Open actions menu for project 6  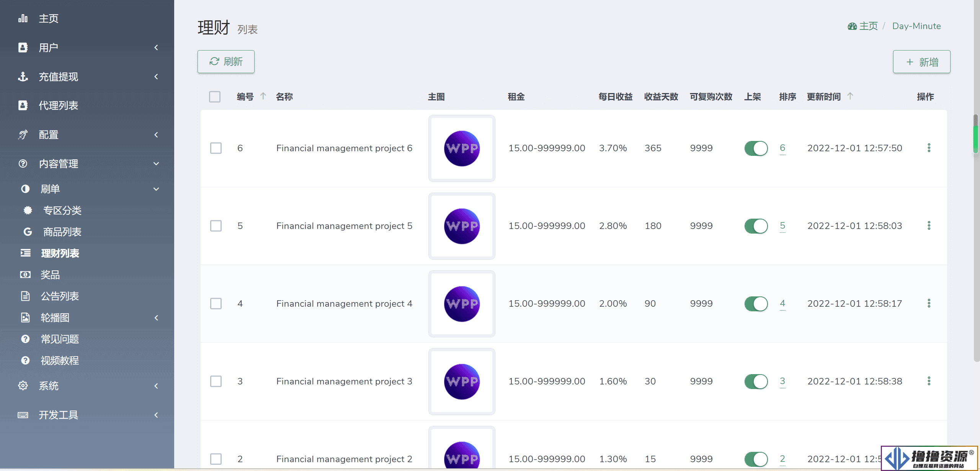929,148
